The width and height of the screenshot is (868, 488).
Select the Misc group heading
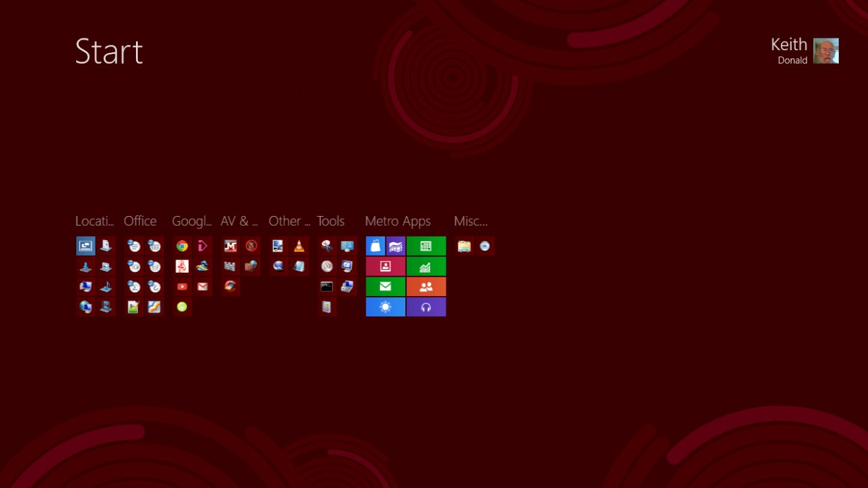click(471, 221)
